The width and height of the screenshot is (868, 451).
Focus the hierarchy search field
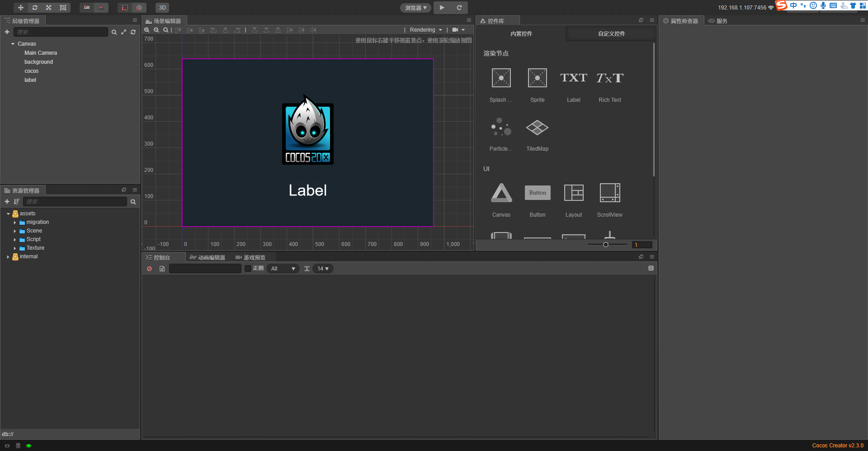(61, 32)
